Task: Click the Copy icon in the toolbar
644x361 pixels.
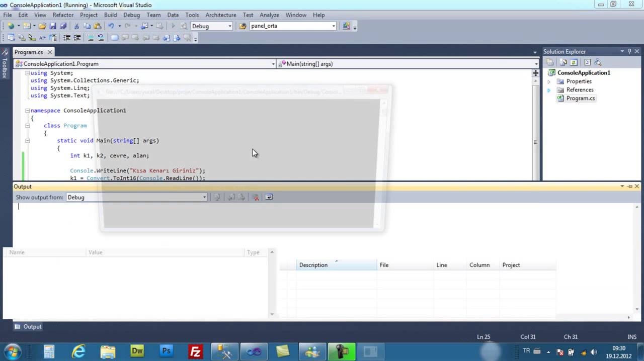Action: [x=87, y=26]
